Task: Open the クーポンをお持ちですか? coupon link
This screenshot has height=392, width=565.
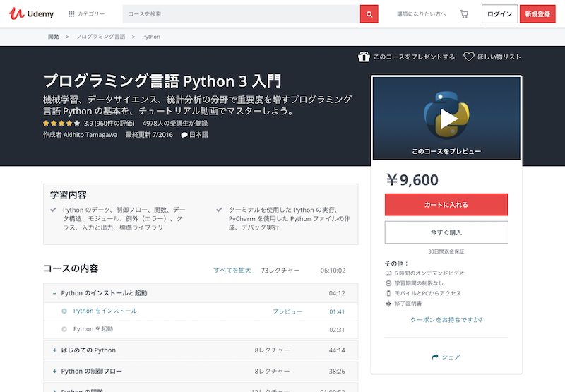Action: (x=446, y=320)
